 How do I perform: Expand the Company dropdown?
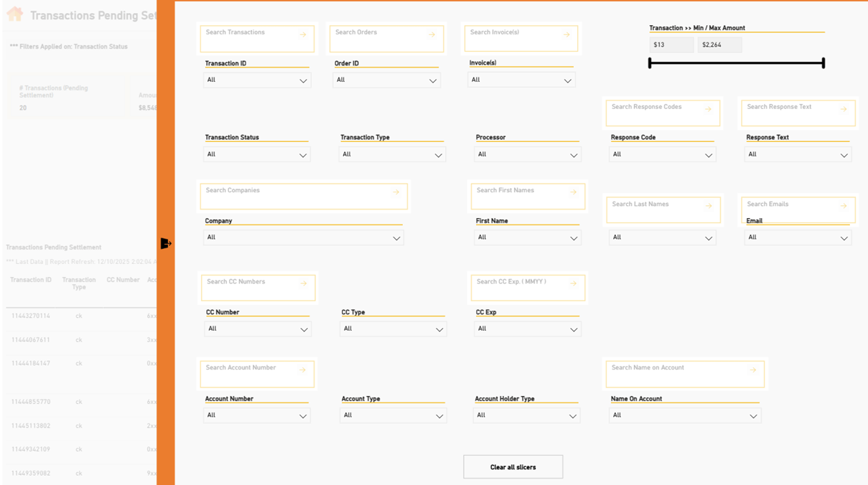pos(304,237)
